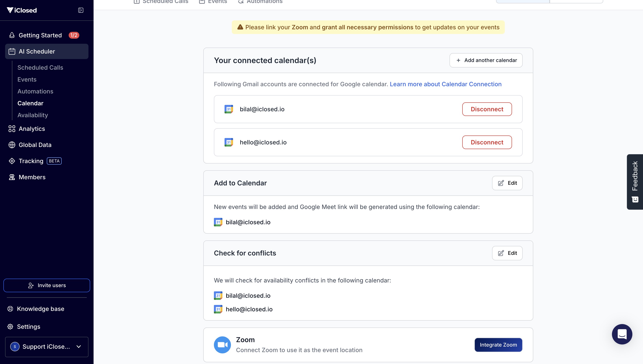Open Tracking BETA in the sidebar

click(x=31, y=161)
